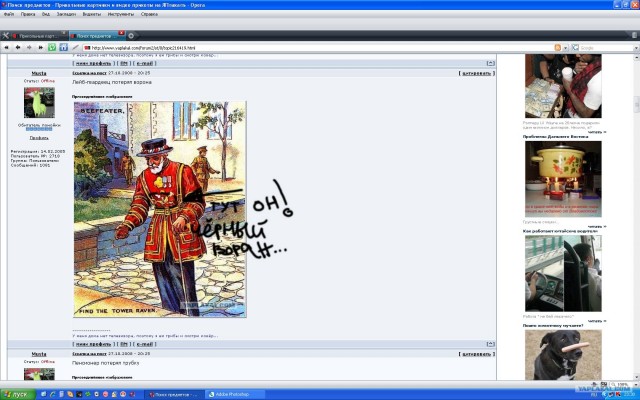Click 'мини профиль' link above first Musta post
The width and height of the screenshot is (640, 400).
[x=93, y=63]
